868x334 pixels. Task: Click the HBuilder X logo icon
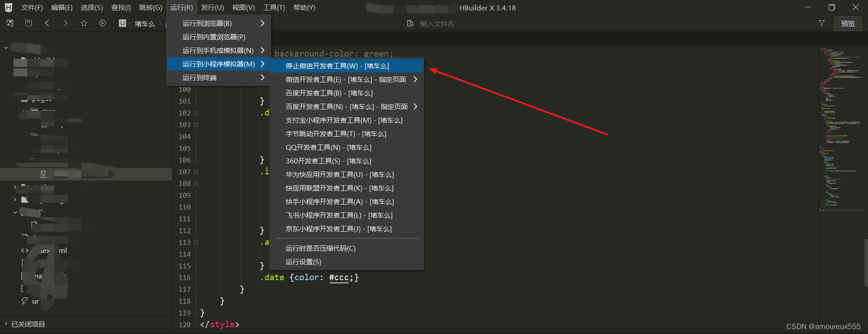(x=9, y=8)
